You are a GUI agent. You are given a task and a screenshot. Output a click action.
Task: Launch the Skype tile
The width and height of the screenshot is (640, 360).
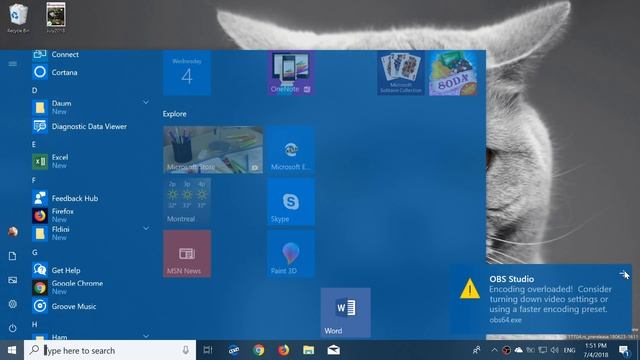[291, 202]
